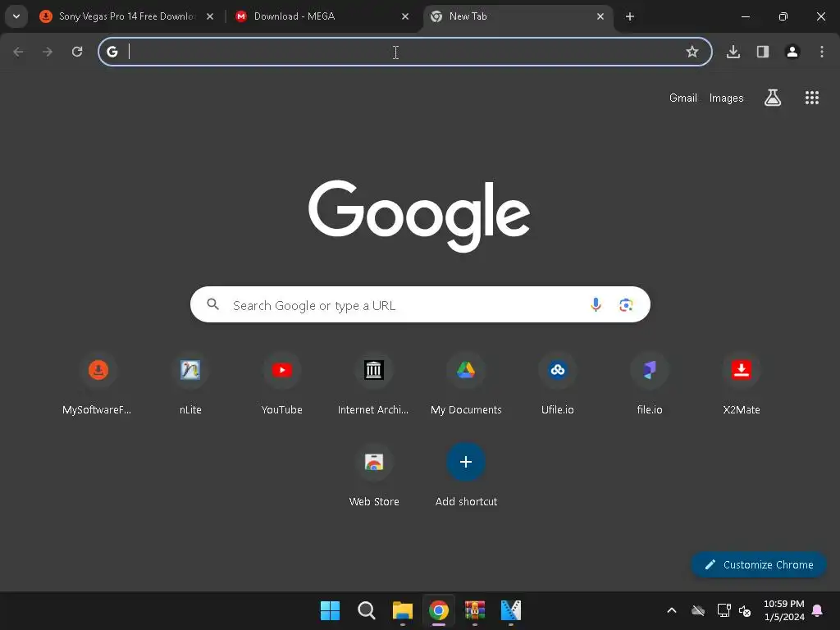Search by image with Google Lens icon
Screen dimensions: 840x630
(x=626, y=305)
